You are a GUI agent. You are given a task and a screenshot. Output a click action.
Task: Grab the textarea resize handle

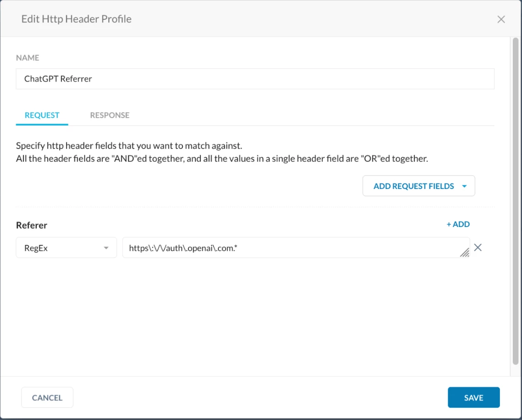pos(464,253)
